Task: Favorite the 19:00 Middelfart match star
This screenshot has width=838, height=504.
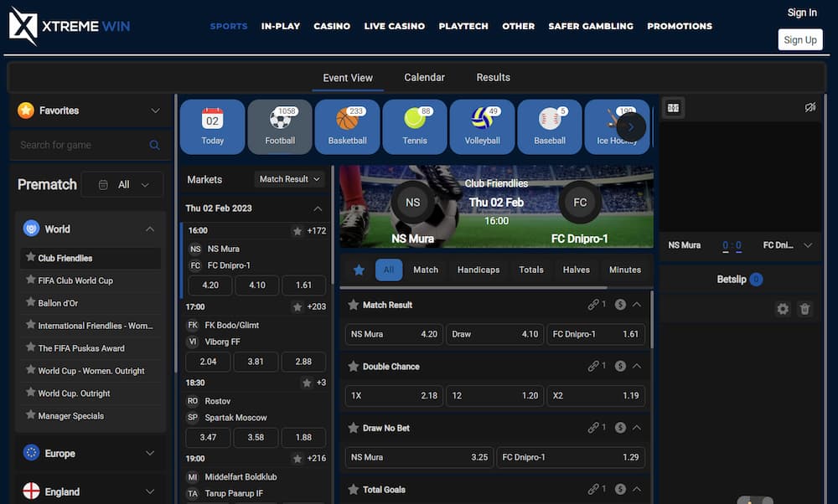Action: 297,459
